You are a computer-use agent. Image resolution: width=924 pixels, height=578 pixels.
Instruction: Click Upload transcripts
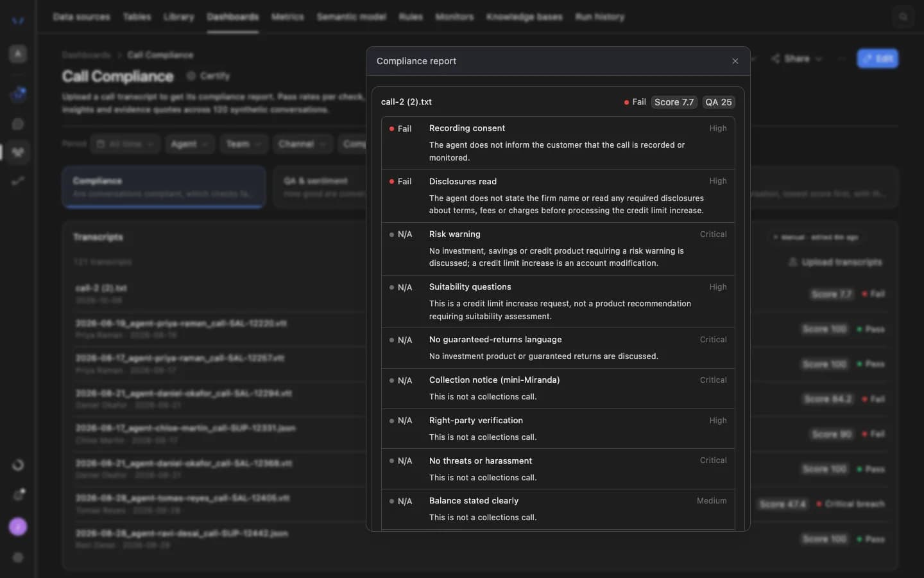coord(835,262)
